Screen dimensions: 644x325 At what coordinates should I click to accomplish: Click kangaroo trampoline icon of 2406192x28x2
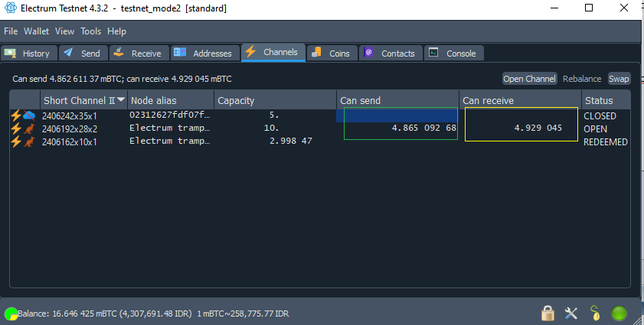pos(29,128)
